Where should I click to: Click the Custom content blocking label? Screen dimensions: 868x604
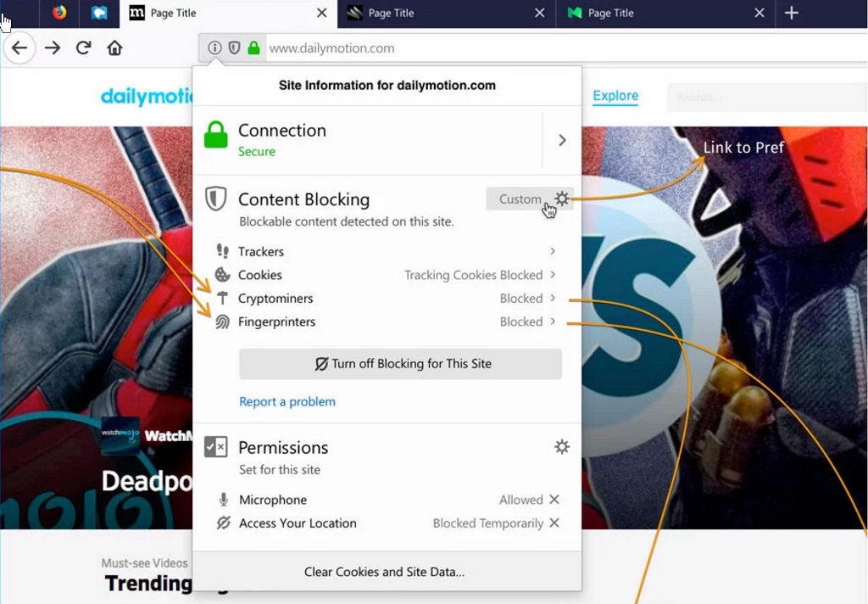pos(520,199)
